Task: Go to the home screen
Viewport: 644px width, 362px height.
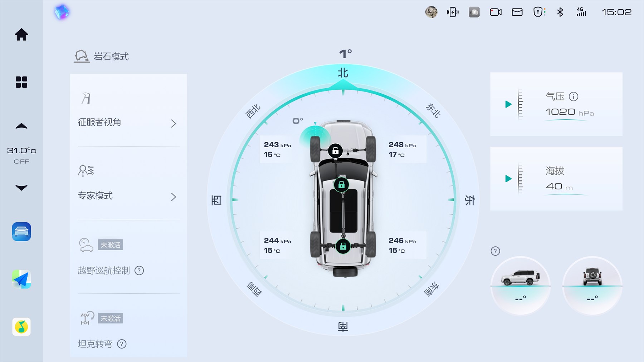Action: pyautogui.click(x=21, y=35)
